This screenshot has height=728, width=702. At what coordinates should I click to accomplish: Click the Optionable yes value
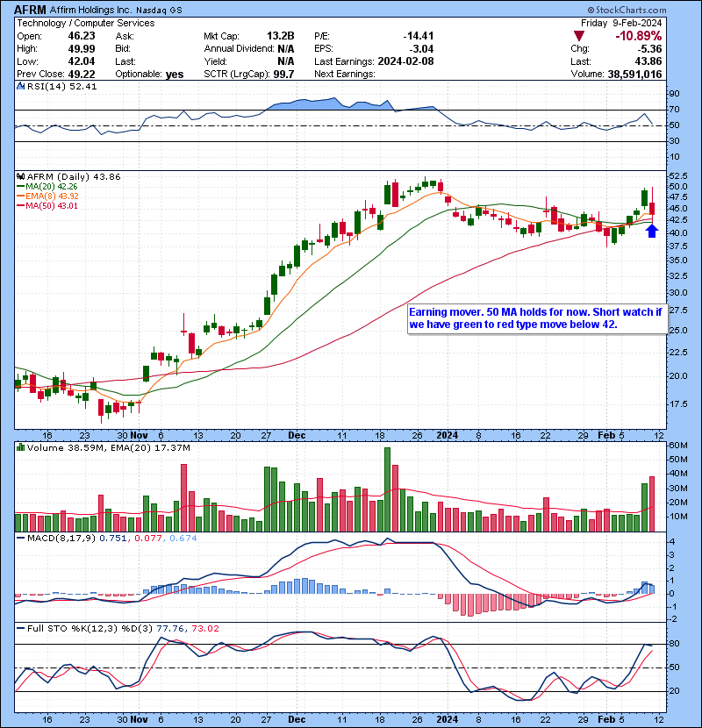point(175,75)
